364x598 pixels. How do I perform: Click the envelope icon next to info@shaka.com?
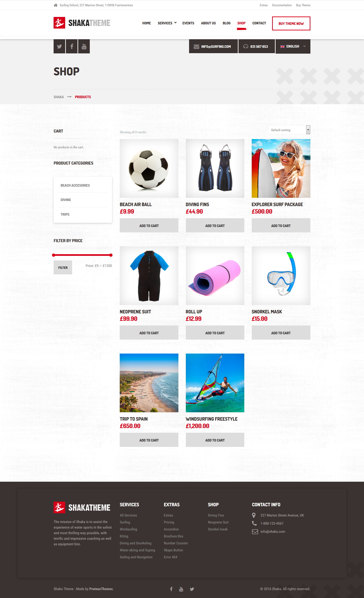[x=255, y=532]
